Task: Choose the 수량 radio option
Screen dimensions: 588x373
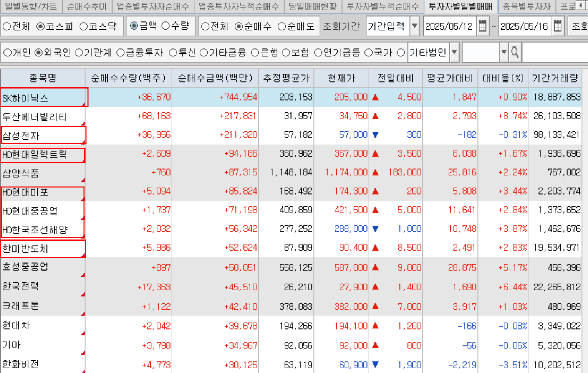Action: point(166,26)
